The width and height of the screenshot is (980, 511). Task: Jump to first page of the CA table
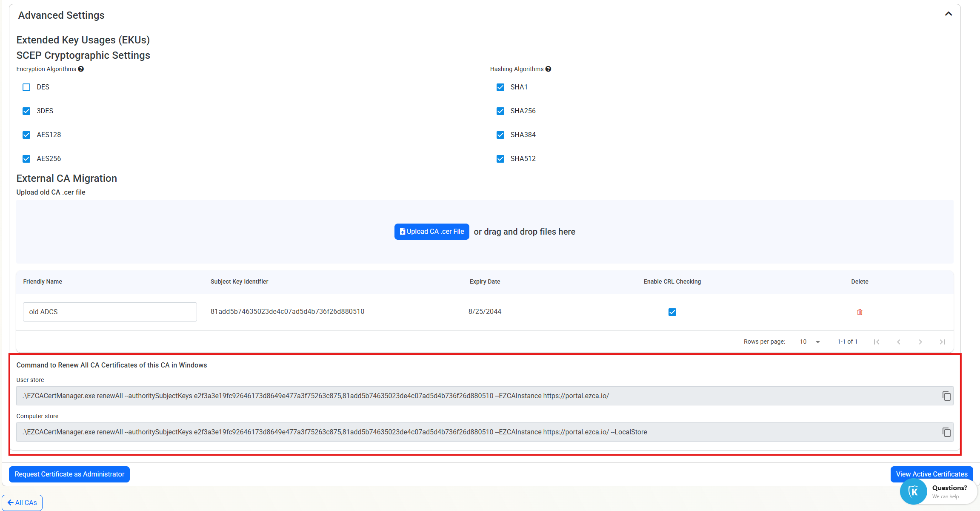coord(877,342)
